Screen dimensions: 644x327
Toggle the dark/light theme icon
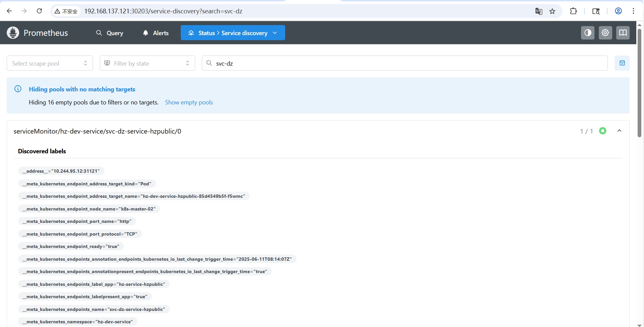587,33
